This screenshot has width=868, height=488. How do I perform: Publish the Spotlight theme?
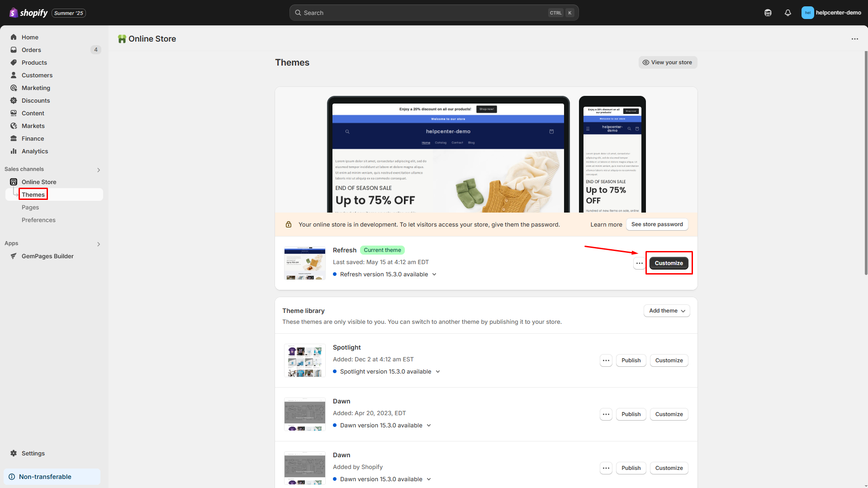click(x=631, y=360)
